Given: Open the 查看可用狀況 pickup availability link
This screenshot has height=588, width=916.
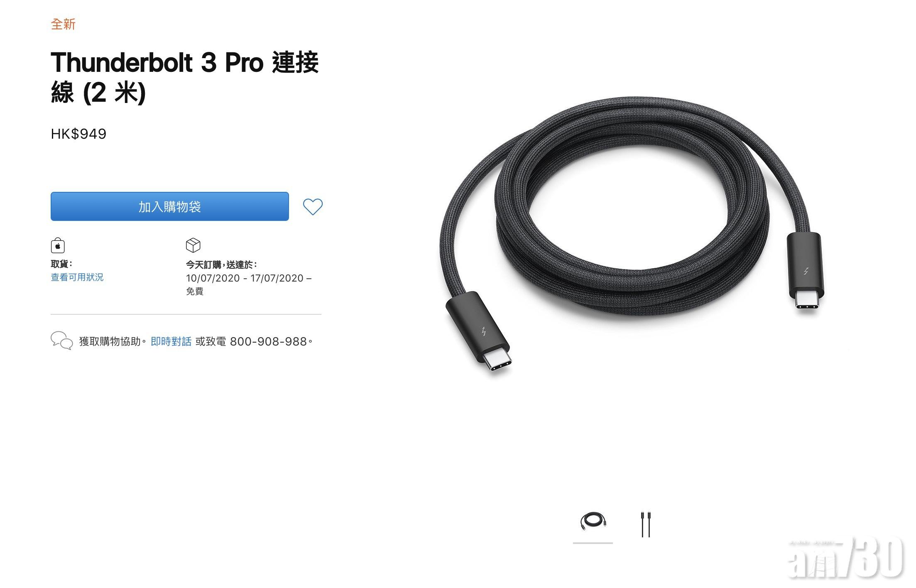Looking at the screenshot, I should 77,277.
